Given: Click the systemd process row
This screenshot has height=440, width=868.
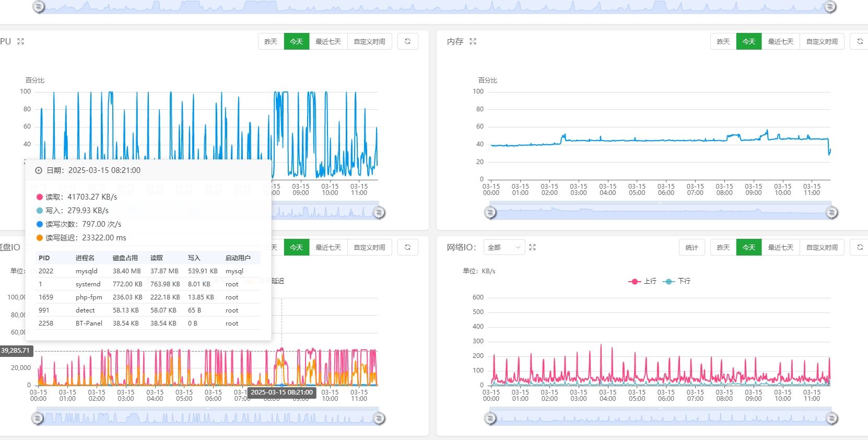Looking at the screenshot, I should click(x=148, y=284).
